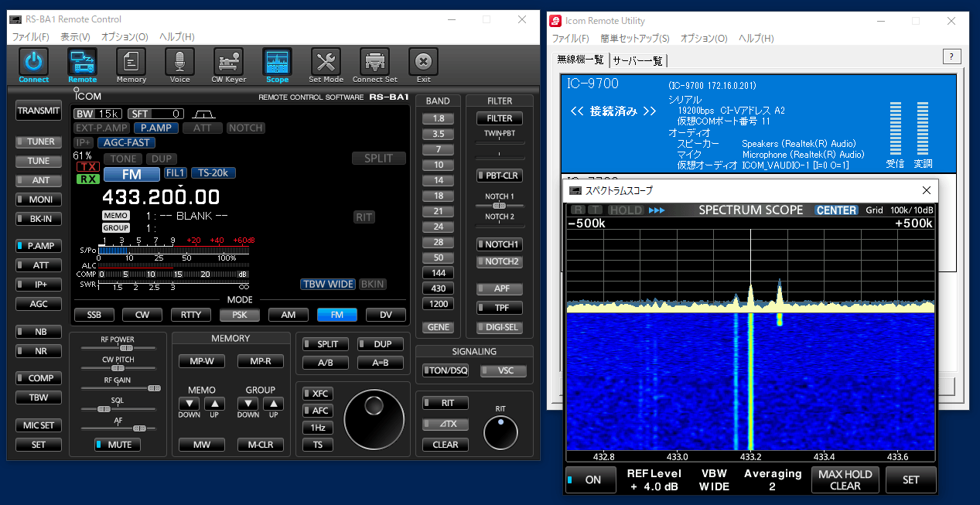
Task: Switch to 無線機一覧 tab
Action: (x=580, y=60)
